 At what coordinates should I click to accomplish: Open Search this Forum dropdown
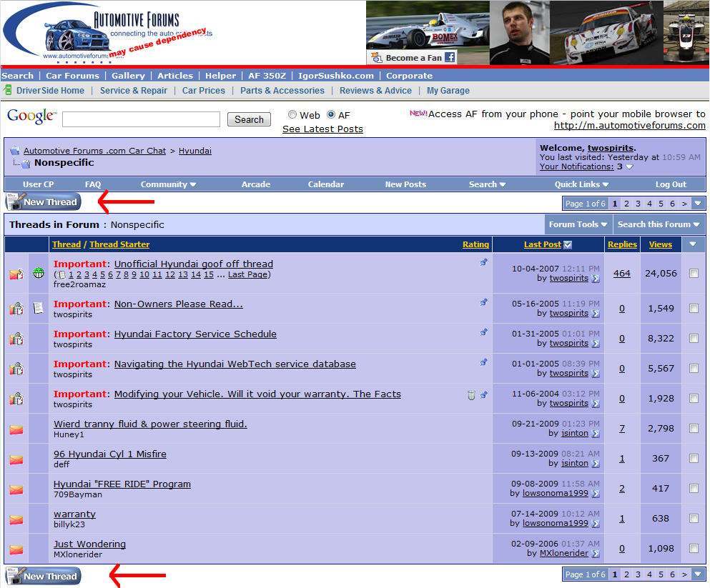click(x=658, y=224)
